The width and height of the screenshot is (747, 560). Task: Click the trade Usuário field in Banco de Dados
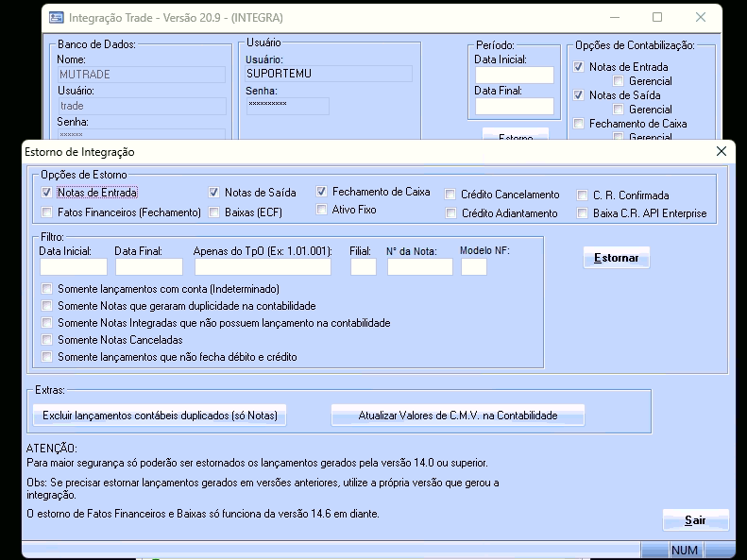click(x=142, y=106)
